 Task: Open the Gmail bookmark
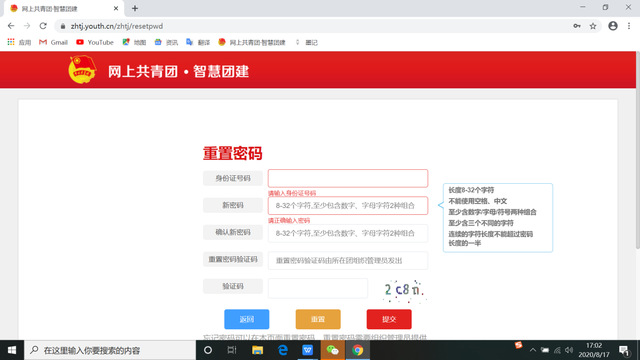point(53,42)
